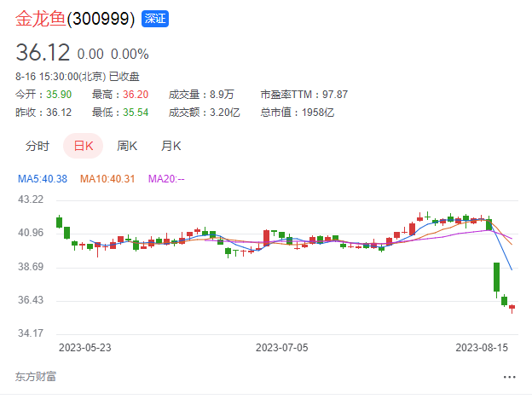Switch to the 分时 chart tab
Screen dimensions: 532x399
(x=38, y=146)
